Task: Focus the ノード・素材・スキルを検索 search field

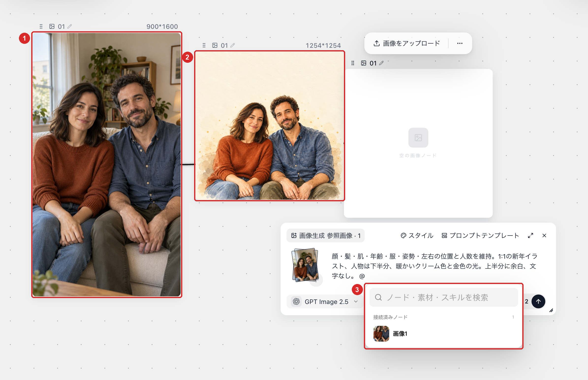Action: coord(444,297)
